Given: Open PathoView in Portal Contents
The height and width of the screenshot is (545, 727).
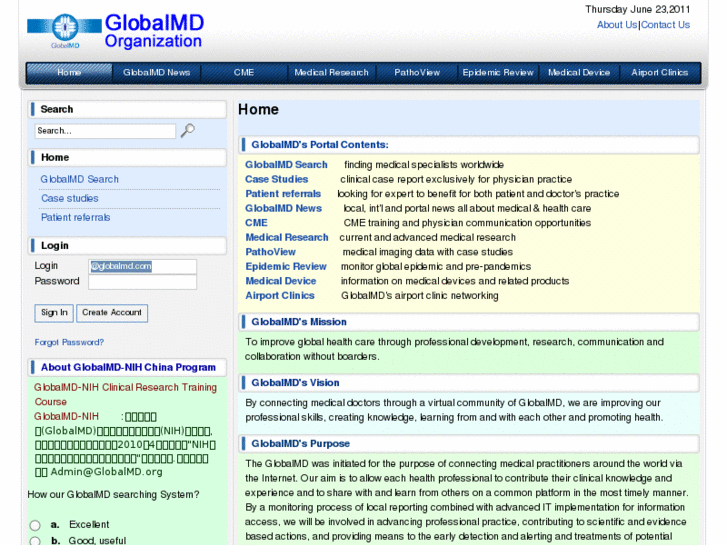Looking at the screenshot, I should [x=270, y=252].
